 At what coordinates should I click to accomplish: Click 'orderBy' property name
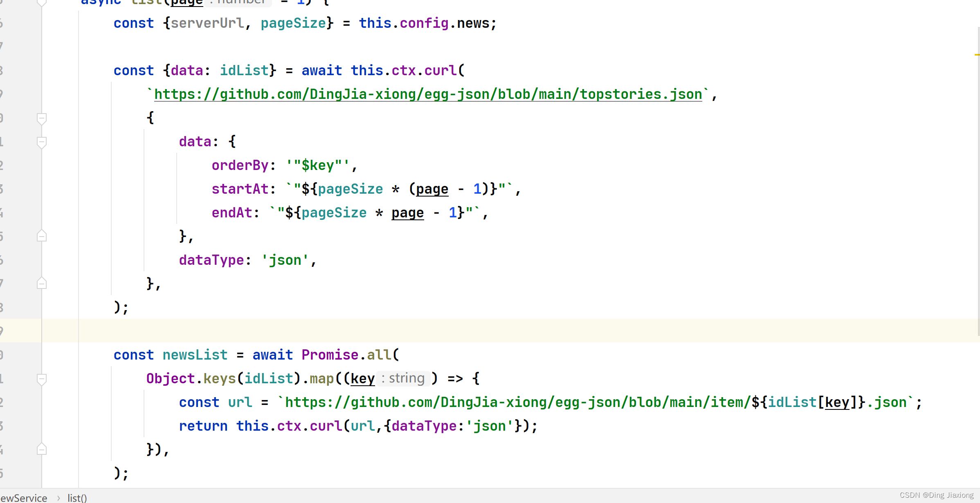pyautogui.click(x=240, y=165)
